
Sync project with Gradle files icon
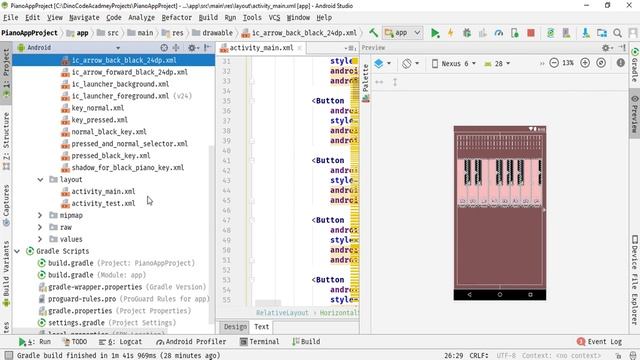pos(551,33)
